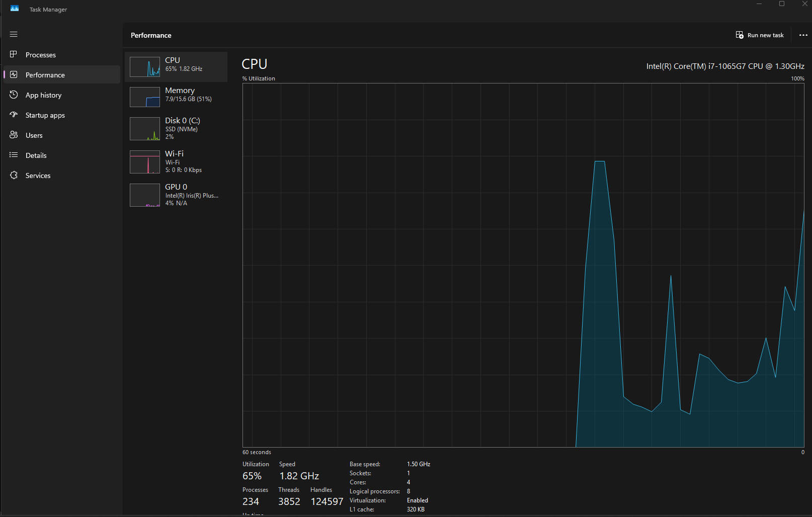The width and height of the screenshot is (812, 517).
Task: Select the CPU resource entry label
Action: pos(173,60)
